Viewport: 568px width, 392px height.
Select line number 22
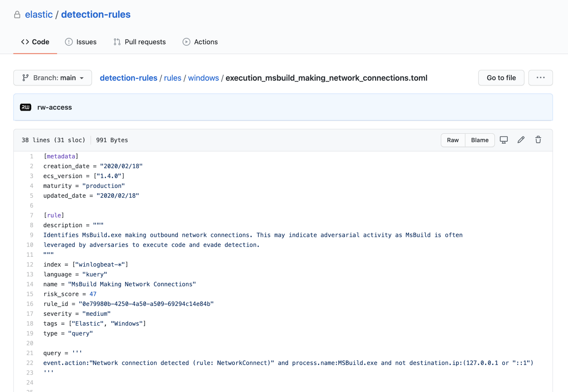(30, 363)
